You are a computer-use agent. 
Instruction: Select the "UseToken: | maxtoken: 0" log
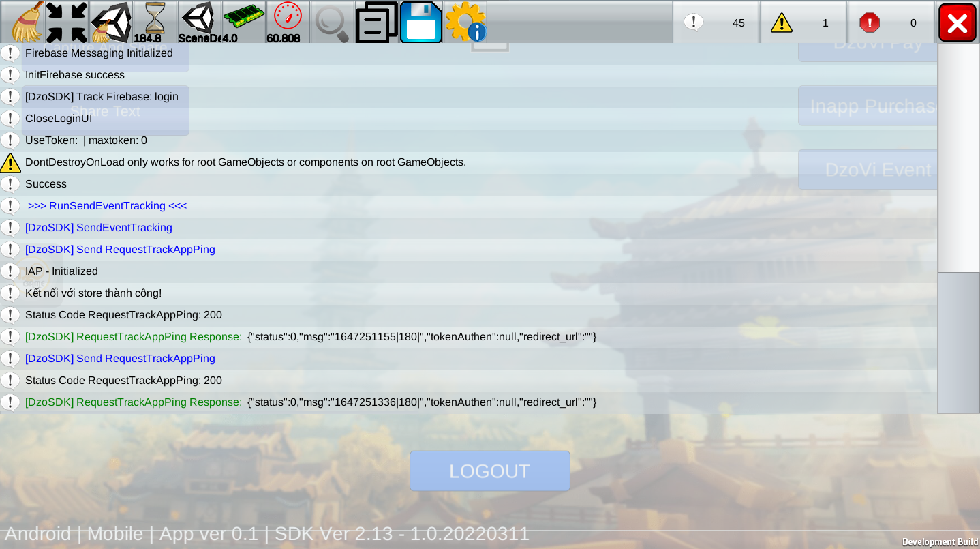pos(469,140)
